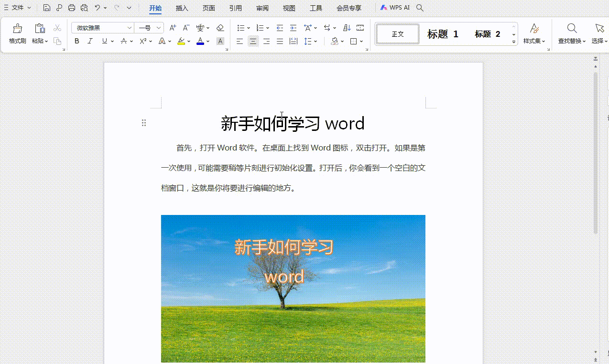Apply the 标题 1 heading style
The width and height of the screenshot is (609, 364).
pyautogui.click(x=443, y=34)
